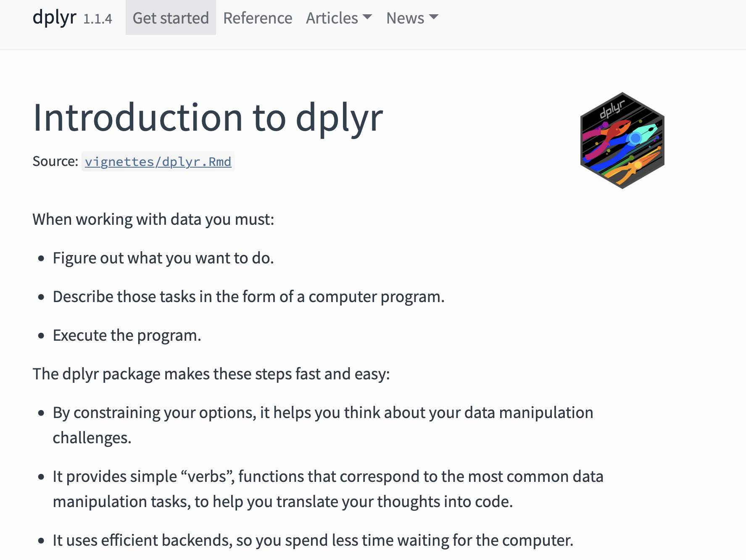This screenshot has height=560, width=746.
Task: Expand the Articles dropdown menu
Action: point(332,18)
